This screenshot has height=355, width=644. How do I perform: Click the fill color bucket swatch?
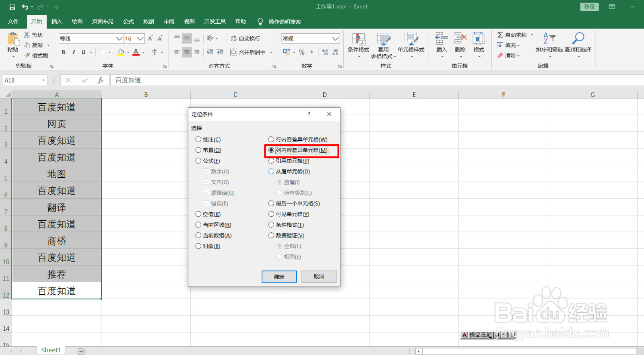point(121,52)
